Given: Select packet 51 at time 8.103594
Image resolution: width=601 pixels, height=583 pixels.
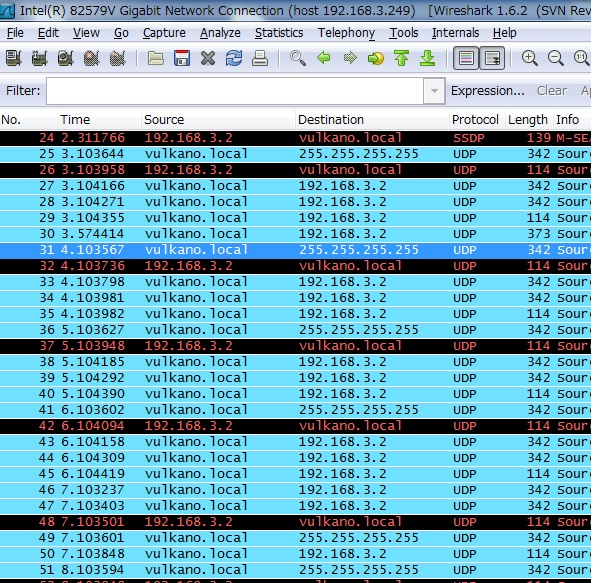Looking at the screenshot, I should point(295,570).
